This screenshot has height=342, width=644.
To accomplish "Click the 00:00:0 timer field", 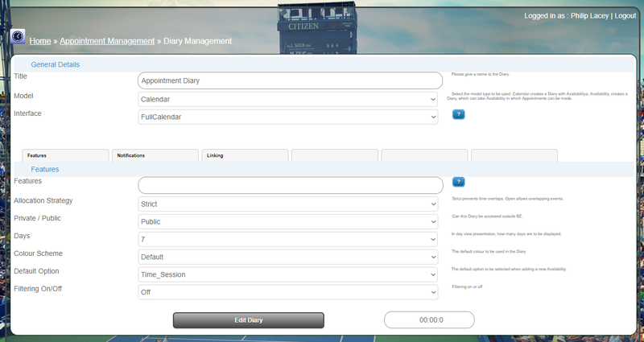I will [429, 319].
